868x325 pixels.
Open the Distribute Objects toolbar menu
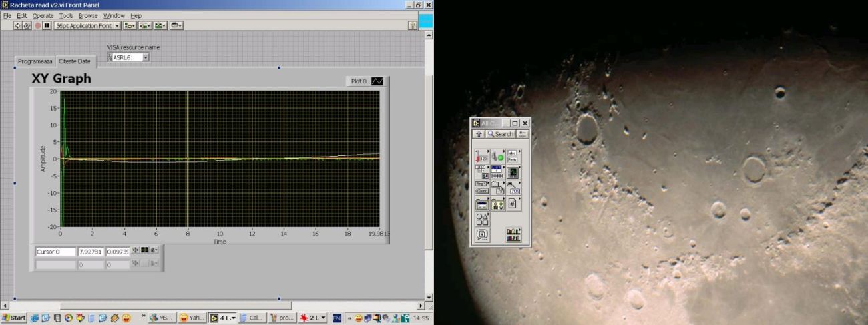144,25
